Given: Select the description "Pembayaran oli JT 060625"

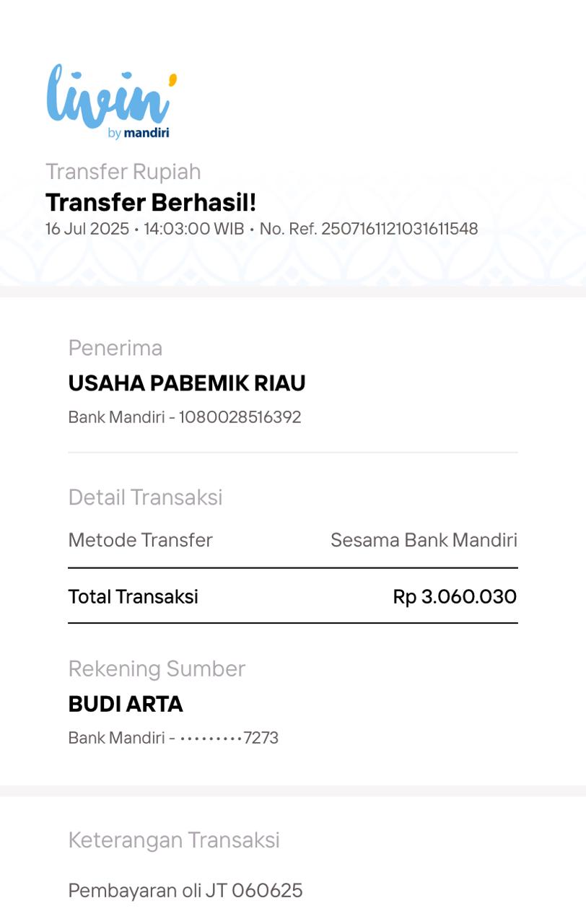Looking at the screenshot, I should point(185,890).
